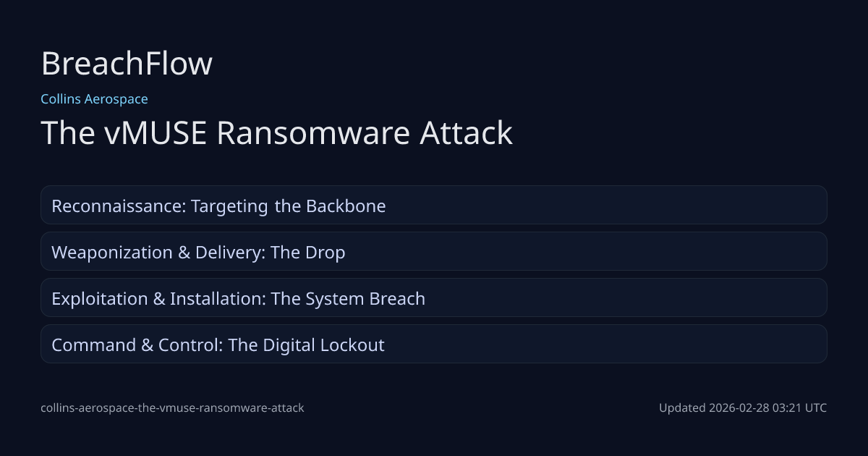868x456 pixels.
Task: Expand the Weaponization & Delivery: The Drop row
Action: [433, 252]
